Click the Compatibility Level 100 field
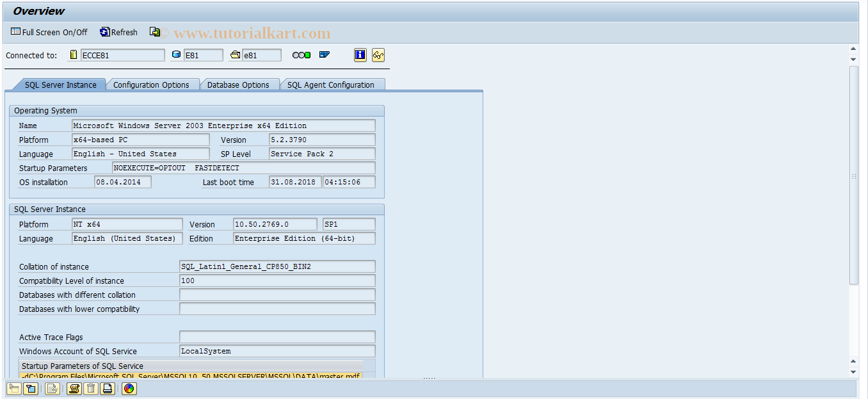The image size is (868, 399). (x=277, y=281)
